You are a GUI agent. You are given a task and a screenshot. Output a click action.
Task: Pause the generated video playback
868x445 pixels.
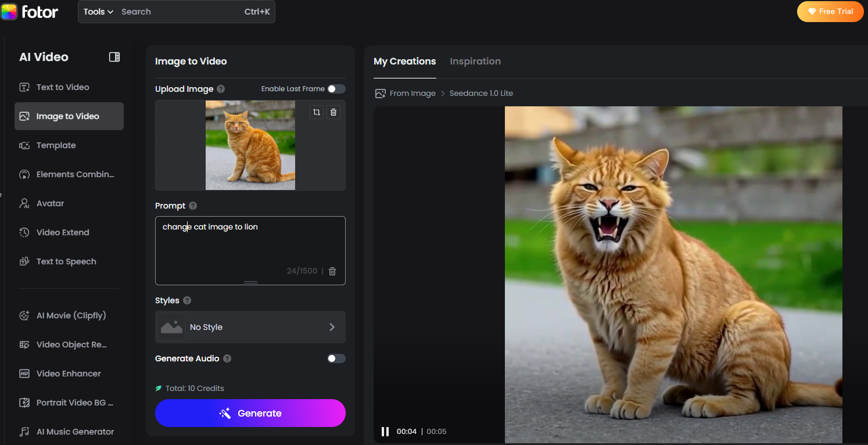(385, 432)
